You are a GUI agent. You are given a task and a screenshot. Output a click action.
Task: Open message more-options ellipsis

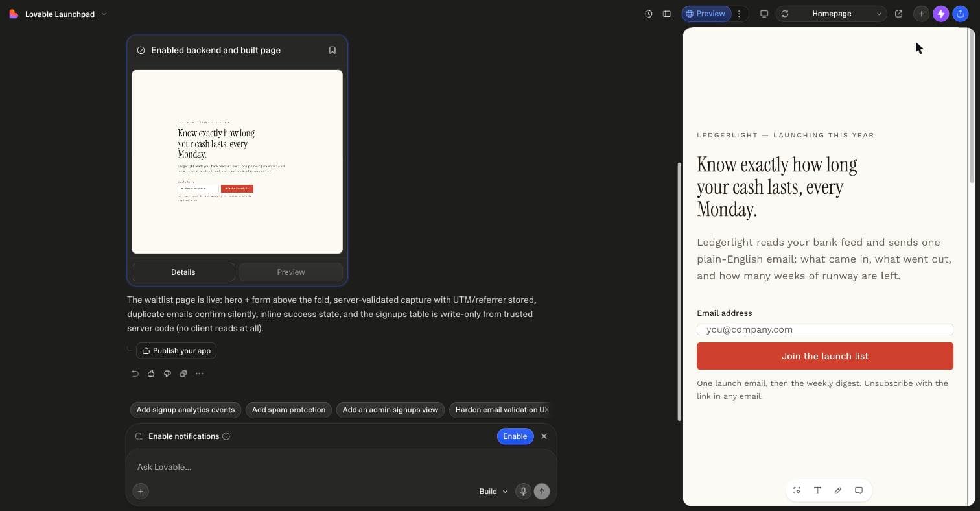coord(200,374)
